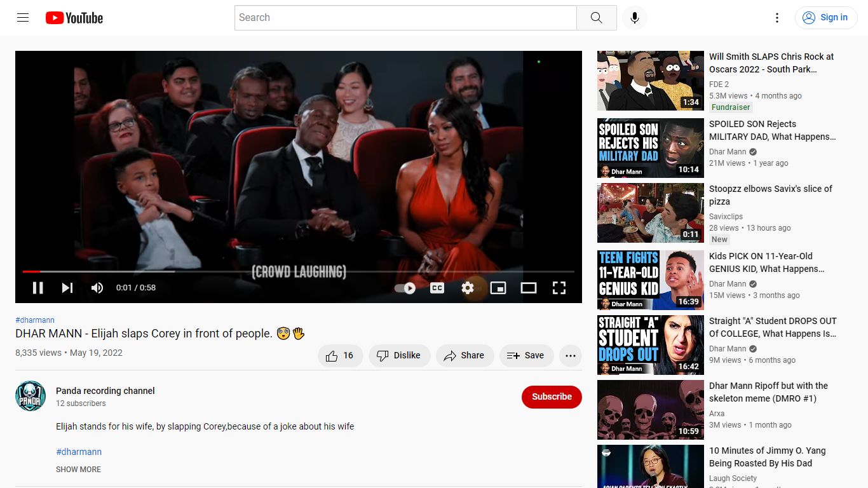This screenshot has width=868, height=488.
Task: Click the Laugh Society channel name
Action: coord(733,478)
